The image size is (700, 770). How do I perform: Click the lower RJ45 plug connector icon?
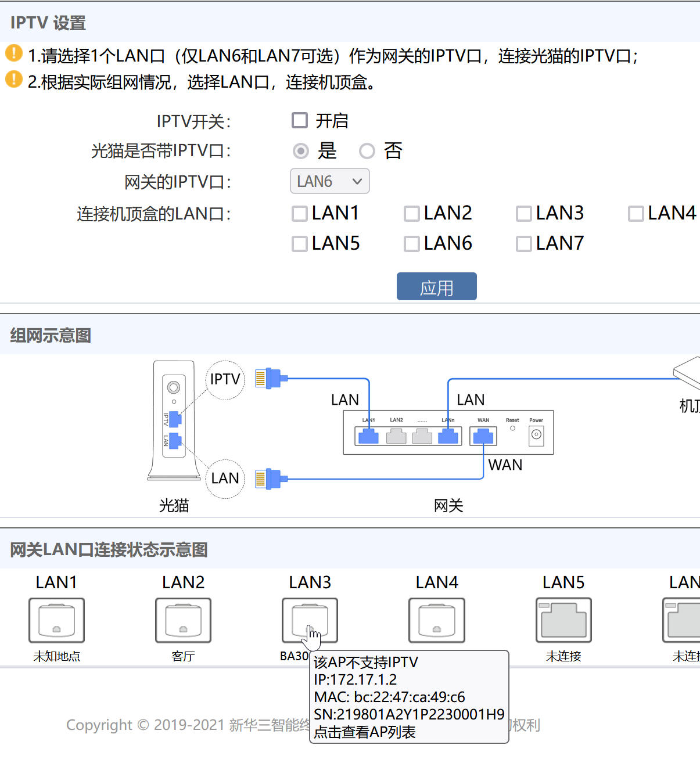point(271,479)
